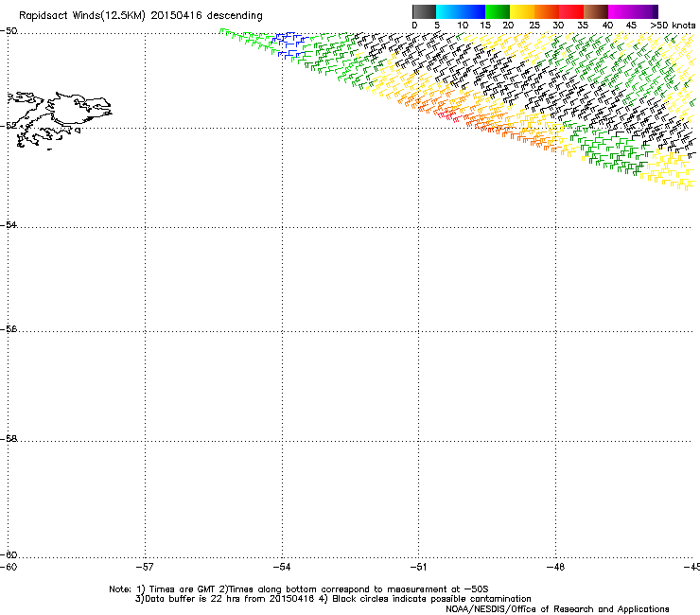Click the latitude axis label '-50'

tap(9, 31)
